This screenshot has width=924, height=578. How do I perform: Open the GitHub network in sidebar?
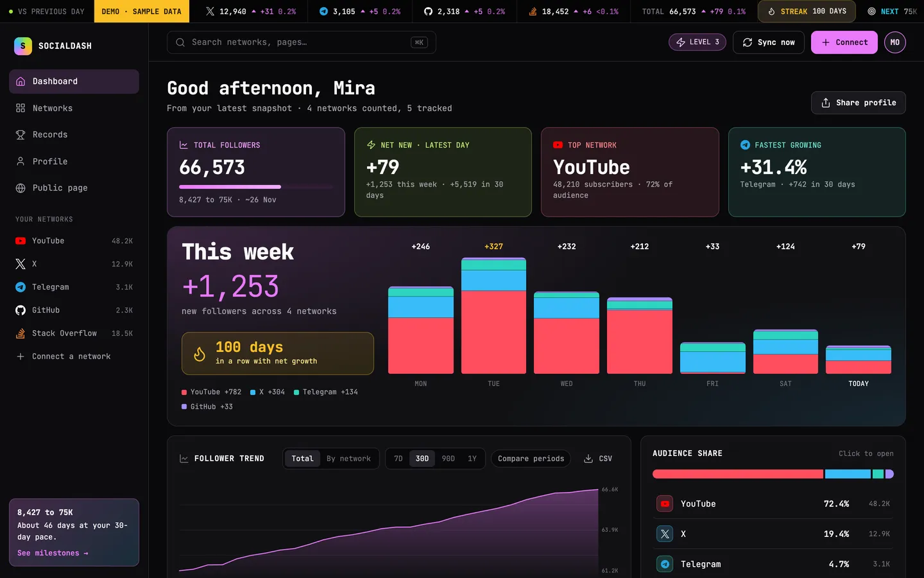74,310
